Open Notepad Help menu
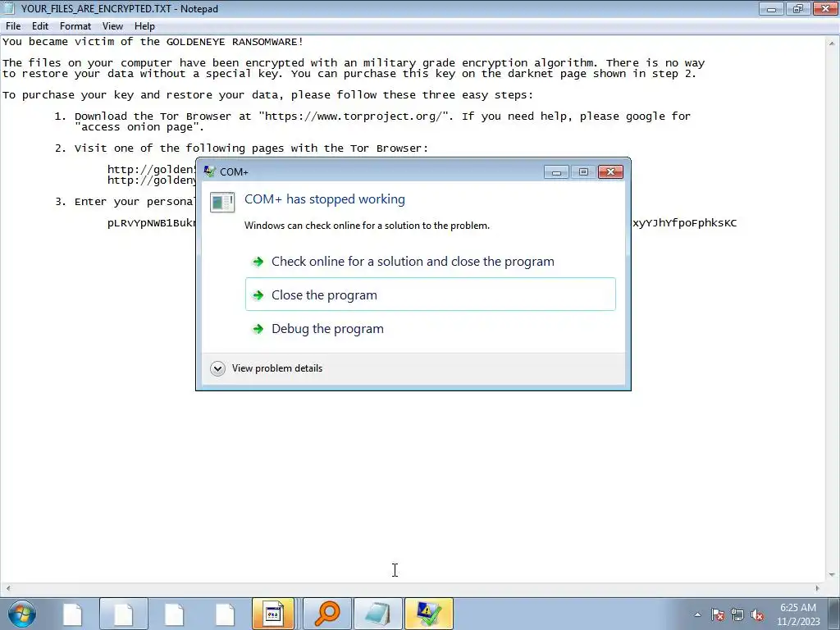840x630 pixels. tap(144, 26)
